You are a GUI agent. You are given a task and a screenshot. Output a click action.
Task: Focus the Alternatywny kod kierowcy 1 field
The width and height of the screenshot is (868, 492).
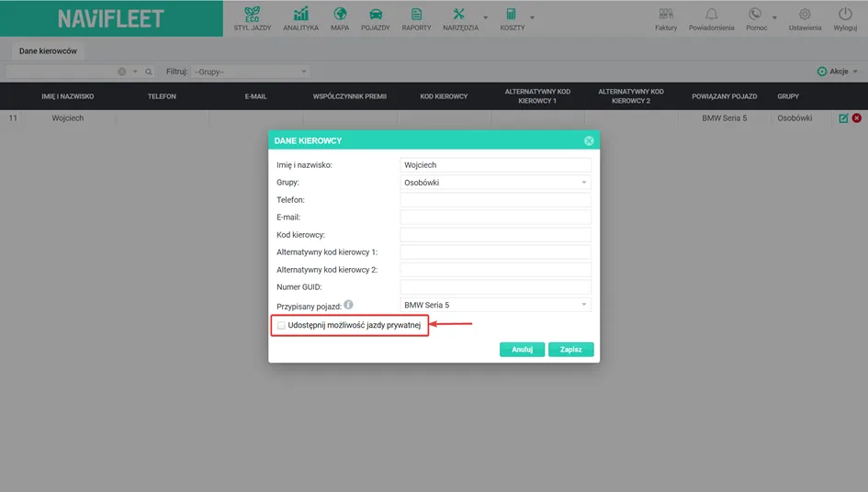495,252
